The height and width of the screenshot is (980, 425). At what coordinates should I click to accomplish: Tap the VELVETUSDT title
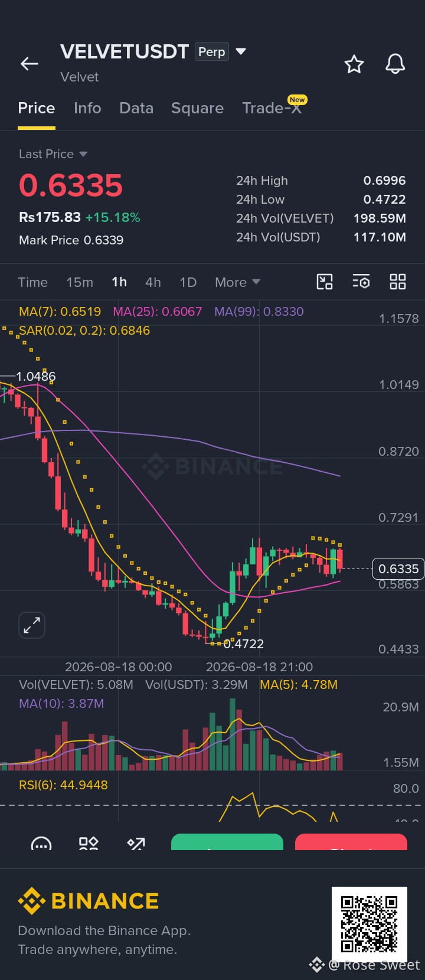(125, 52)
